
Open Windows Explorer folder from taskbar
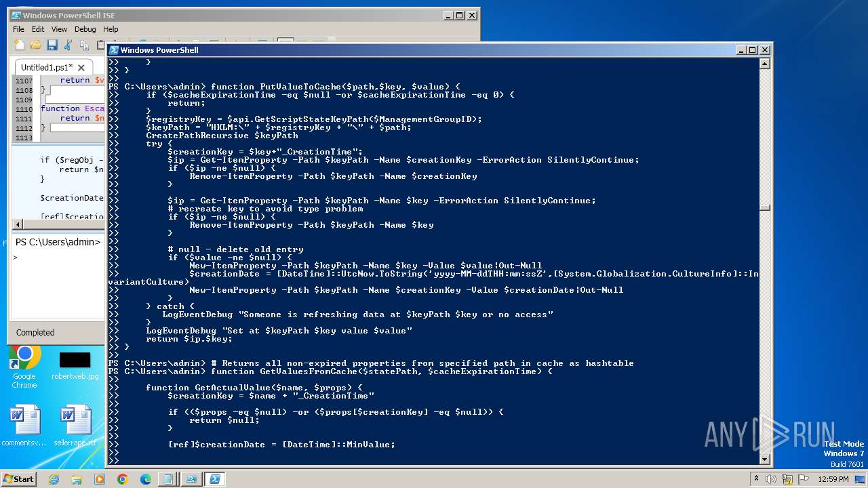pyautogui.click(x=77, y=479)
